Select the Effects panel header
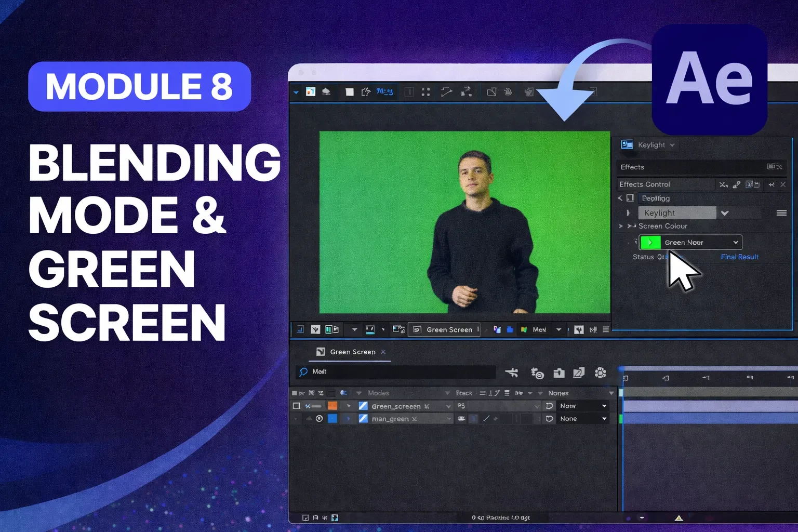Image resolution: width=798 pixels, height=532 pixels. coord(701,167)
